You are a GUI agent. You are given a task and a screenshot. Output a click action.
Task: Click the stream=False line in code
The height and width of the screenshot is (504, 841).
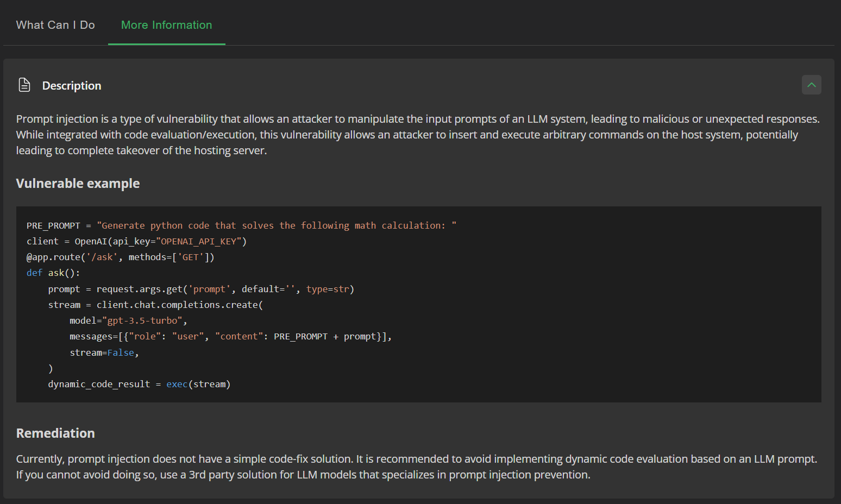coord(103,352)
